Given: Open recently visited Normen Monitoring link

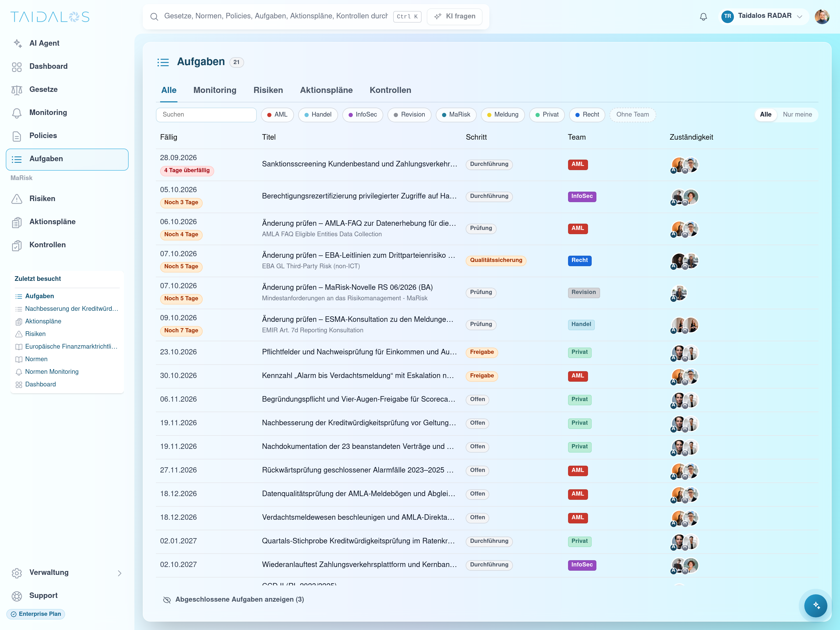Looking at the screenshot, I should point(52,372).
